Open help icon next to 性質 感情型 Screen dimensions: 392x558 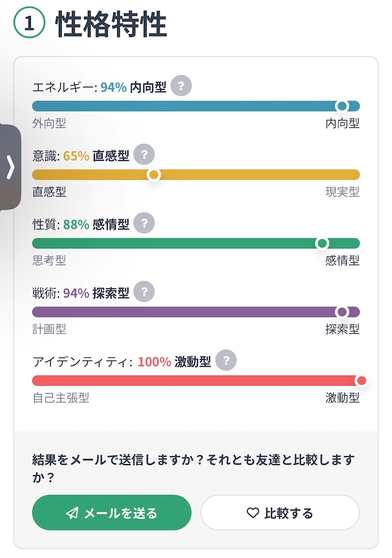click(144, 223)
